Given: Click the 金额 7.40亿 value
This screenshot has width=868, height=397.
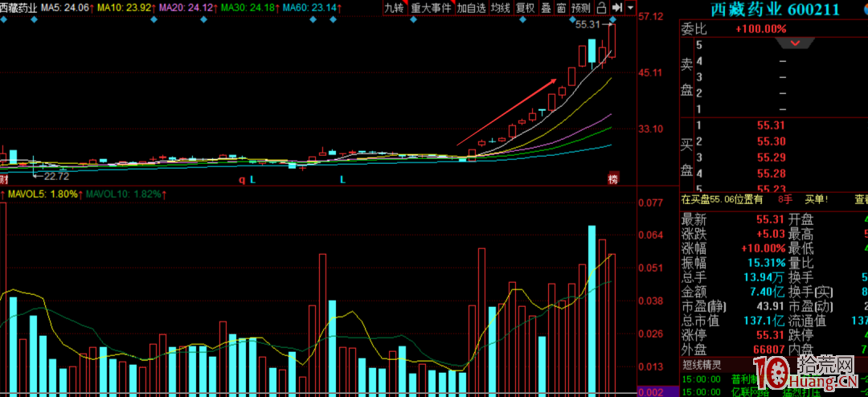Looking at the screenshot, I should (x=766, y=291).
